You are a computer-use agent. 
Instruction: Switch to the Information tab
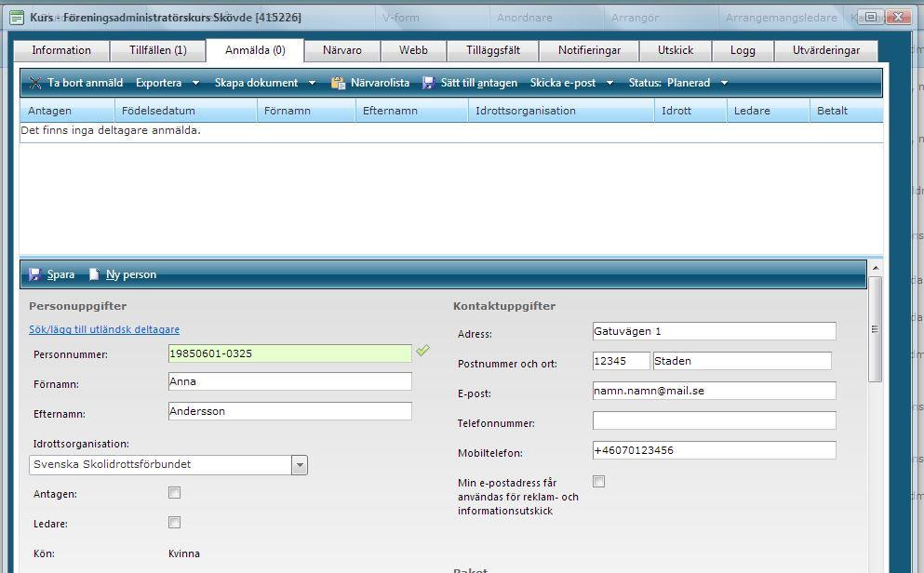61,50
